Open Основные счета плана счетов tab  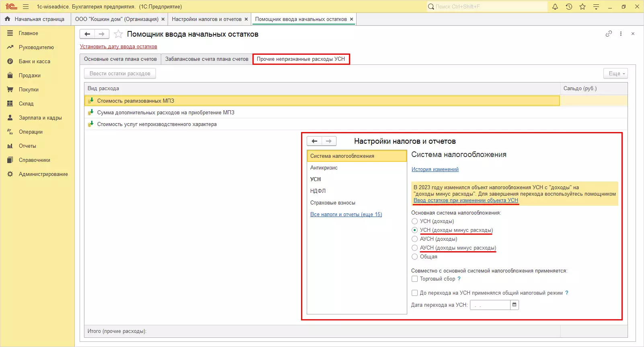[x=120, y=59]
